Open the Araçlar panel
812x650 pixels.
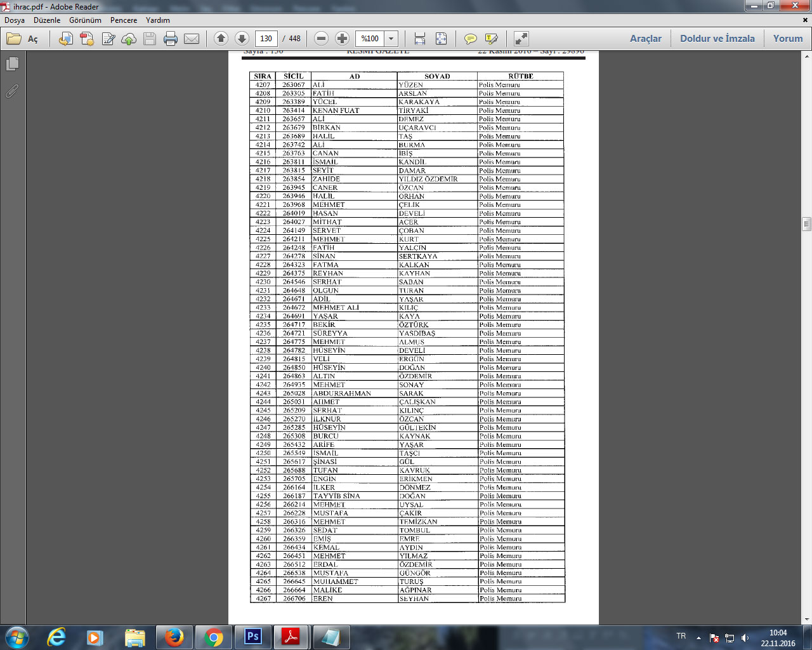(x=645, y=39)
